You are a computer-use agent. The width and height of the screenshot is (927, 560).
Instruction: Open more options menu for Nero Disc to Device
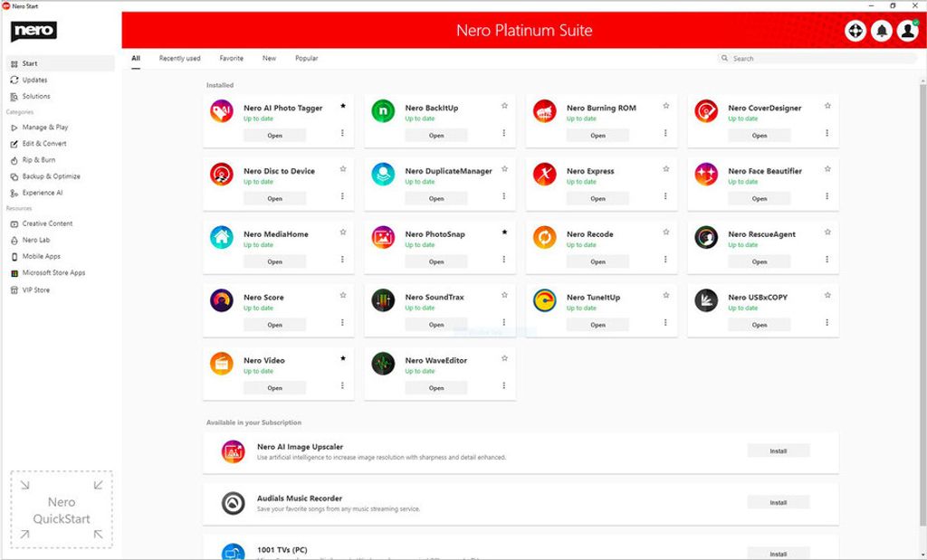tap(342, 196)
